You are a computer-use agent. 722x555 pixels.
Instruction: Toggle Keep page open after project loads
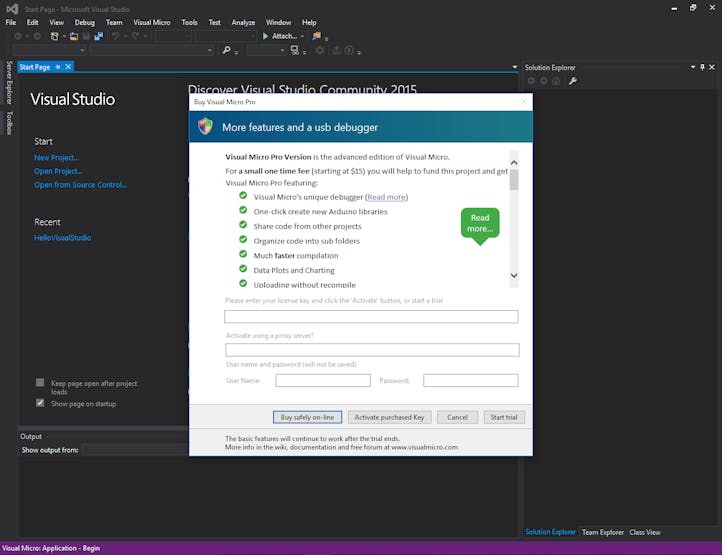pos(40,383)
